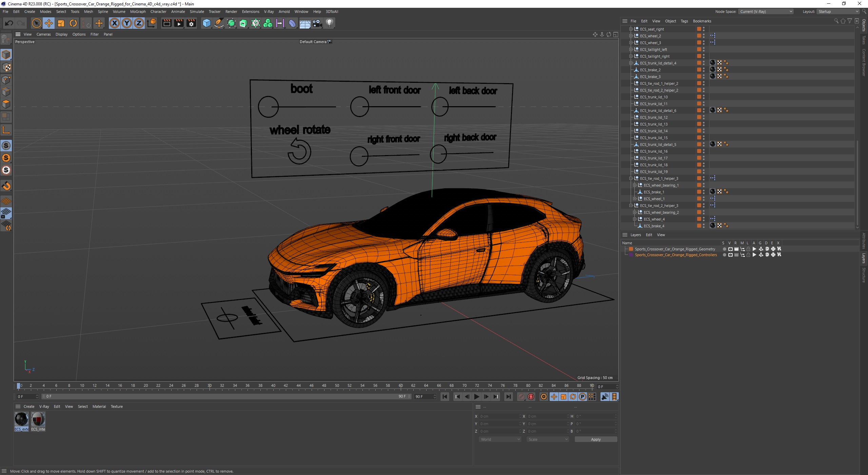
Task: Select ECS_brake_2 object
Action: click(650, 70)
